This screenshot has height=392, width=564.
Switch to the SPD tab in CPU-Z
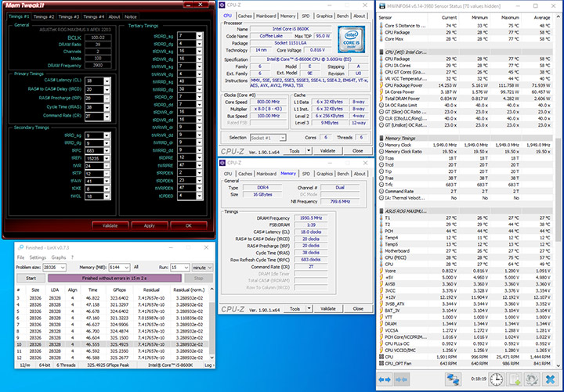tap(305, 15)
